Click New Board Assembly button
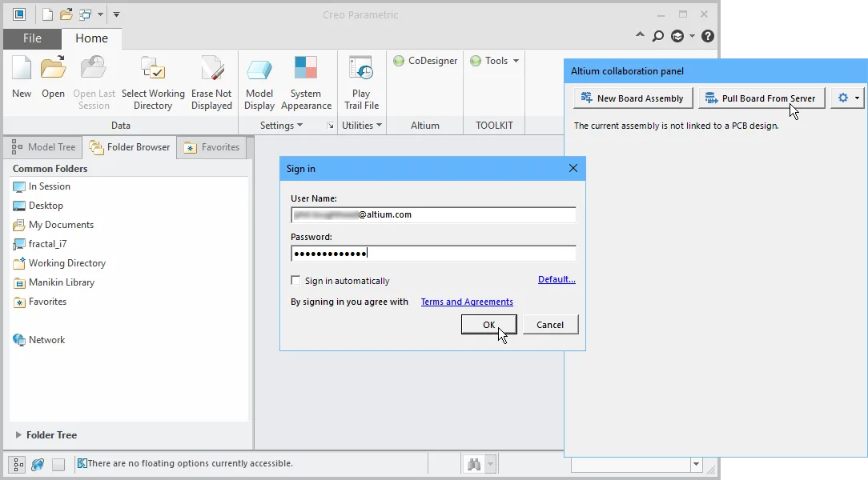Viewport: 868px width, 480px height. [633, 98]
